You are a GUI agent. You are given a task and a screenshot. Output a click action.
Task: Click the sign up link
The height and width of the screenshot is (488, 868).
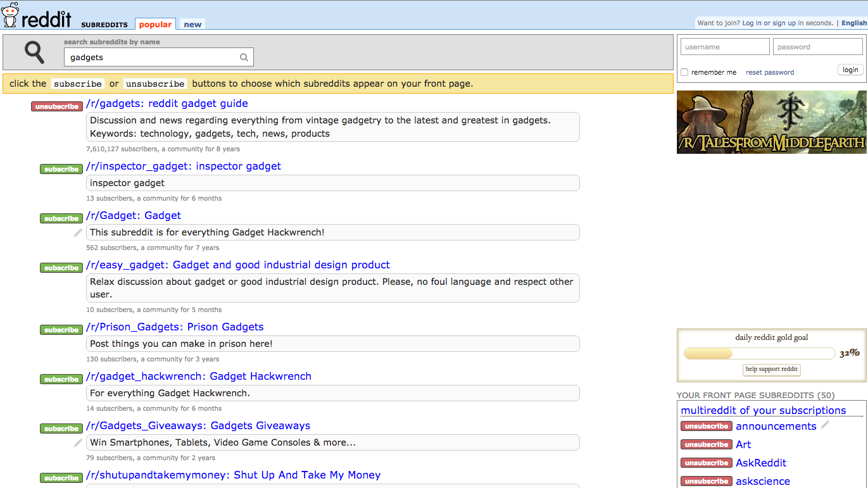pyautogui.click(x=784, y=23)
